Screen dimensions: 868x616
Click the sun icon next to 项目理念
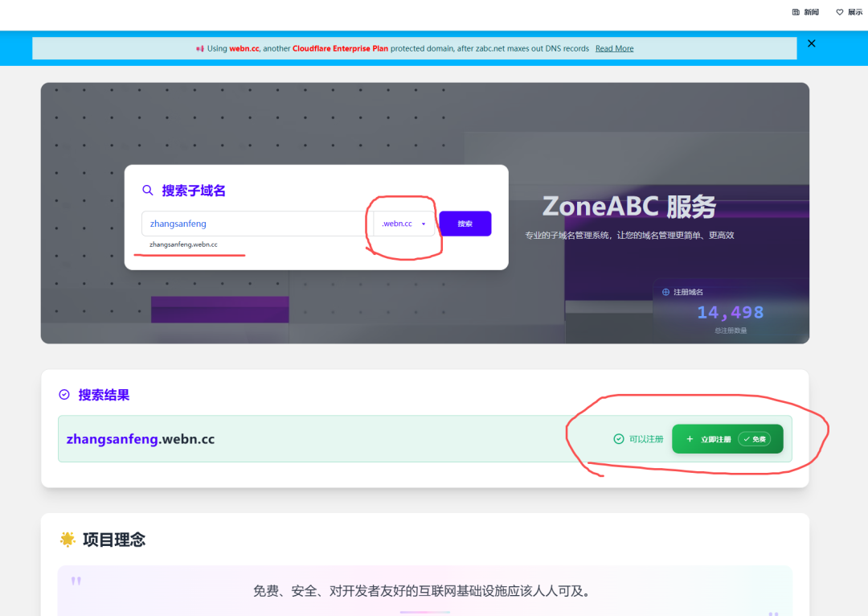click(x=68, y=539)
